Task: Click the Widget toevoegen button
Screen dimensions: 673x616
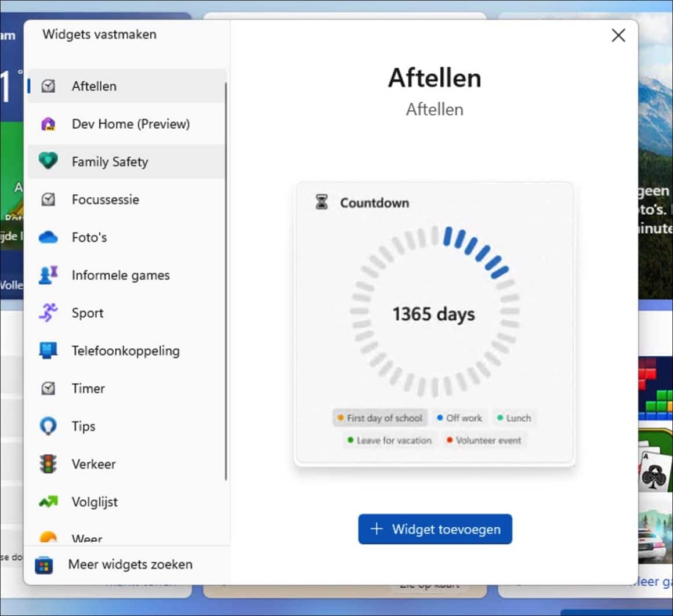Action: tap(435, 529)
